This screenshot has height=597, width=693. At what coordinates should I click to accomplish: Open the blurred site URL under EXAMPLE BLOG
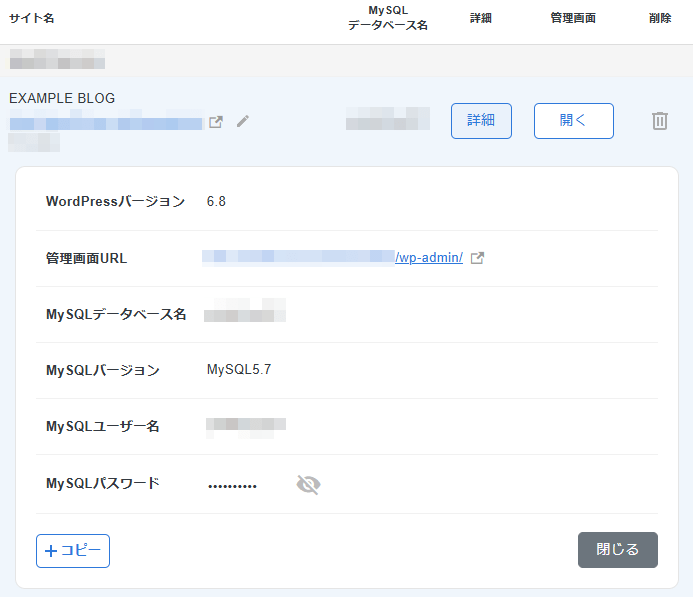pyautogui.click(x=106, y=123)
